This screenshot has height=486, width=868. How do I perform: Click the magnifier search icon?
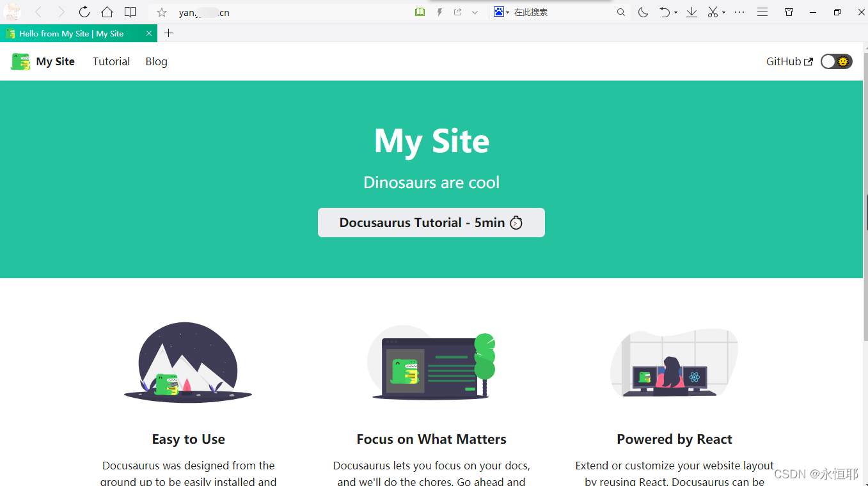pyautogui.click(x=621, y=12)
